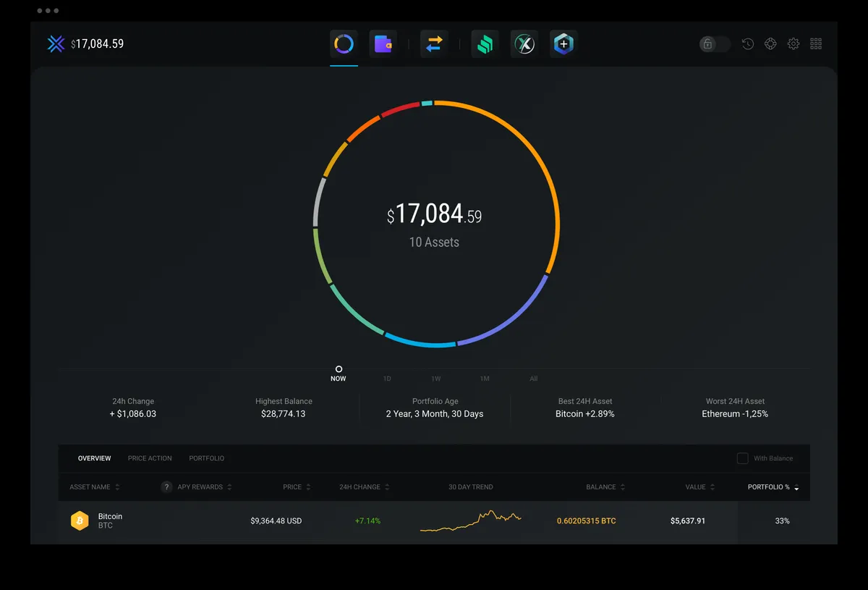Screen dimensions: 868x590
Task: Sort by Portfolio % column arrow
Action: click(796, 488)
